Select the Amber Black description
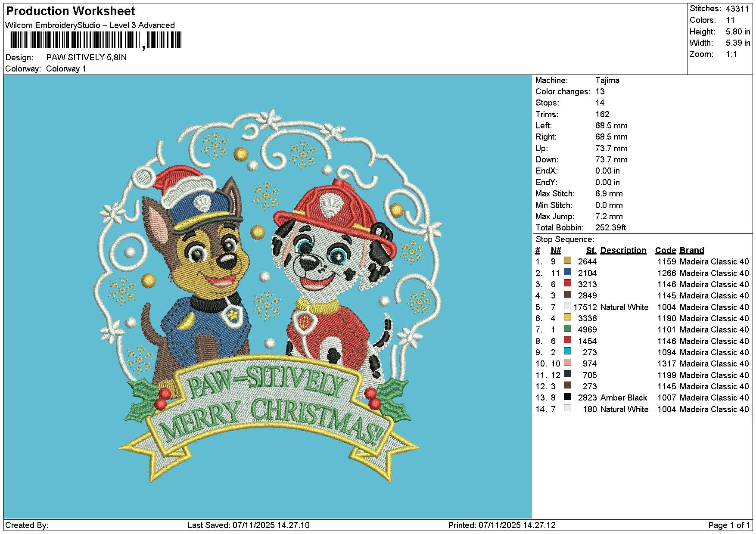The width and height of the screenshot is (756, 534). pos(624,398)
